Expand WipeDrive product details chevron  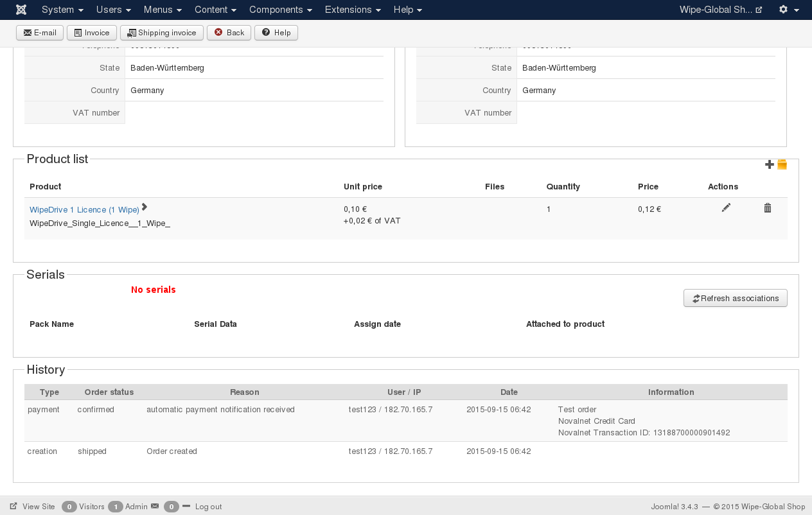click(145, 207)
